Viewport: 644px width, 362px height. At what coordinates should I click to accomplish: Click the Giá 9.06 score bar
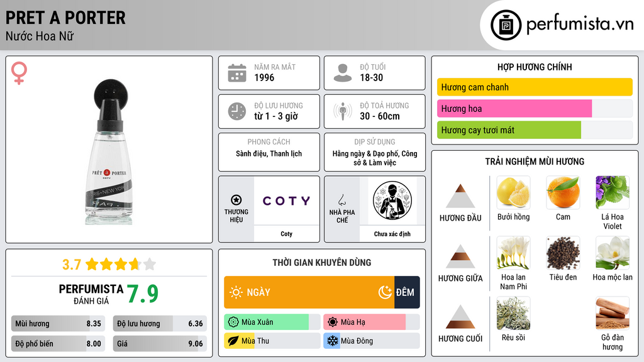click(x=160, y=344)
